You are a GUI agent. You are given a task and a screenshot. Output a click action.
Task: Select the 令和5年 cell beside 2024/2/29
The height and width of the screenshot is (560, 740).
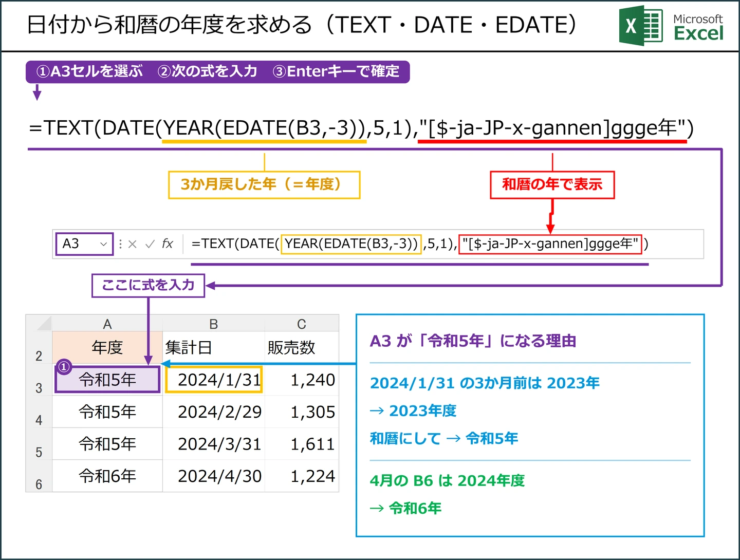pos(107,412)
